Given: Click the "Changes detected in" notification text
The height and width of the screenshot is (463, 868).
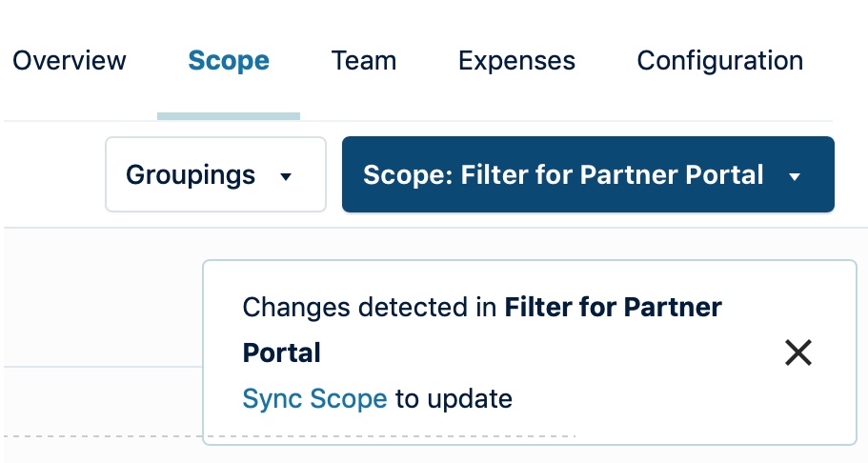Looking at the screenshot, I should (370, 307).
